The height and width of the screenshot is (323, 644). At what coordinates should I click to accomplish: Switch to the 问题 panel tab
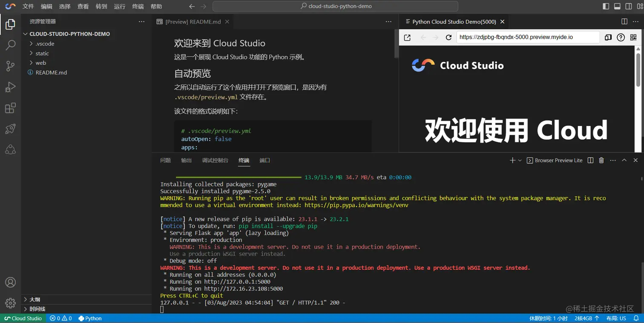click(x=165, y=160)
